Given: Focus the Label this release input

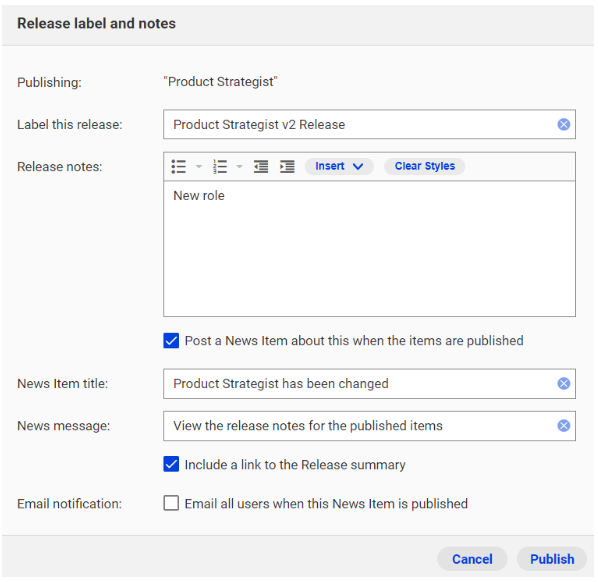Looking at the screenshot, I should 359,124.
